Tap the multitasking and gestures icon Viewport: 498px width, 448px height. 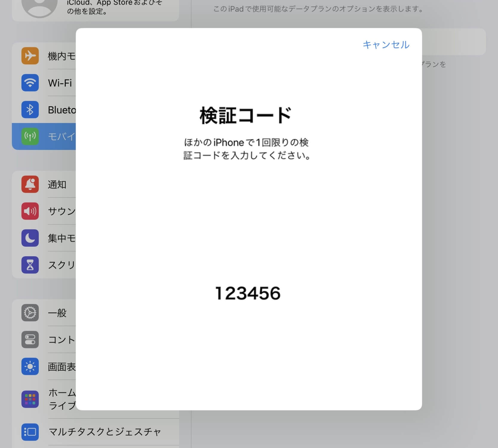tap(30, 432)
